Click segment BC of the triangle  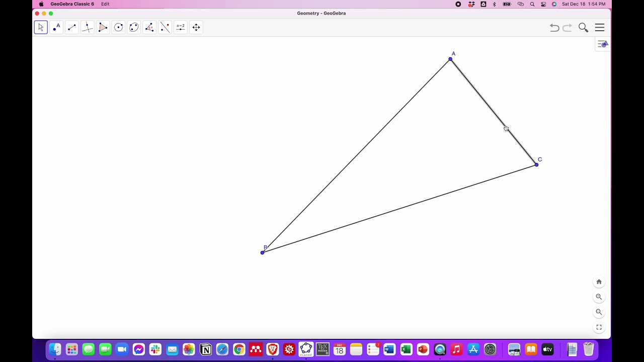[399, 209]
